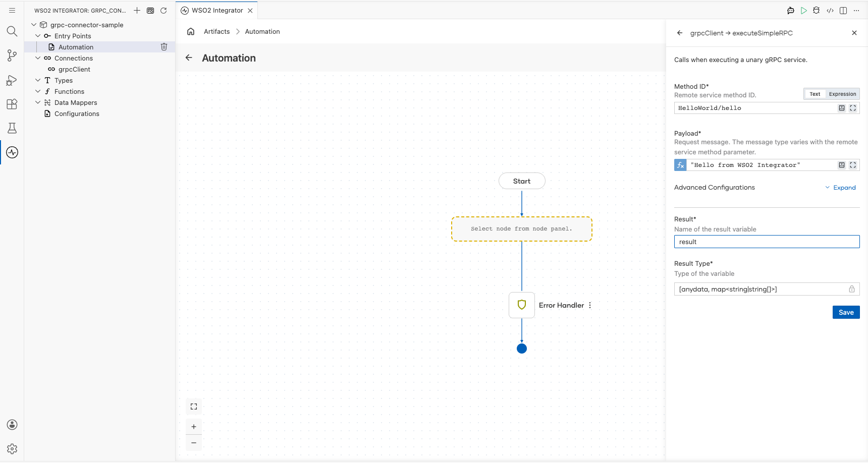
Task: Open the project overview icon in sidebar header
Action: [x=150, y=10]
